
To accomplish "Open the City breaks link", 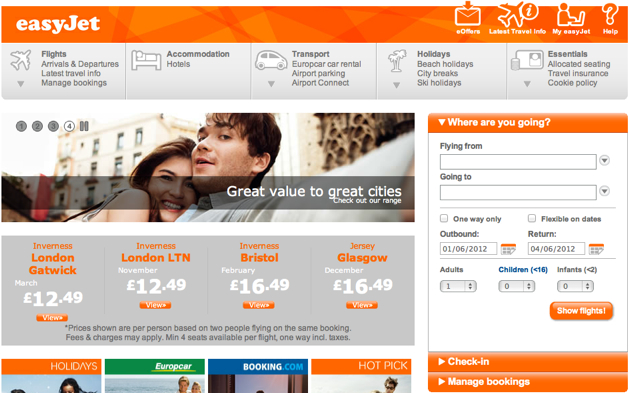I will (x=437, y=74).
